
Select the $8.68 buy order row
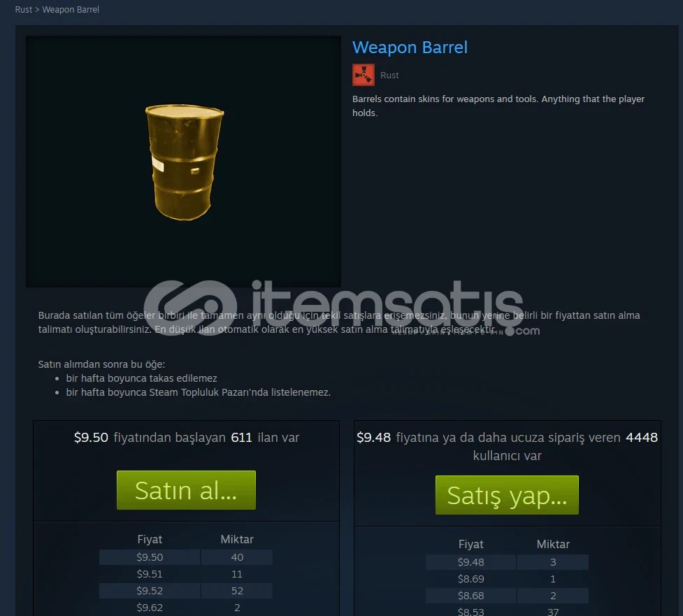pos(507,596)
